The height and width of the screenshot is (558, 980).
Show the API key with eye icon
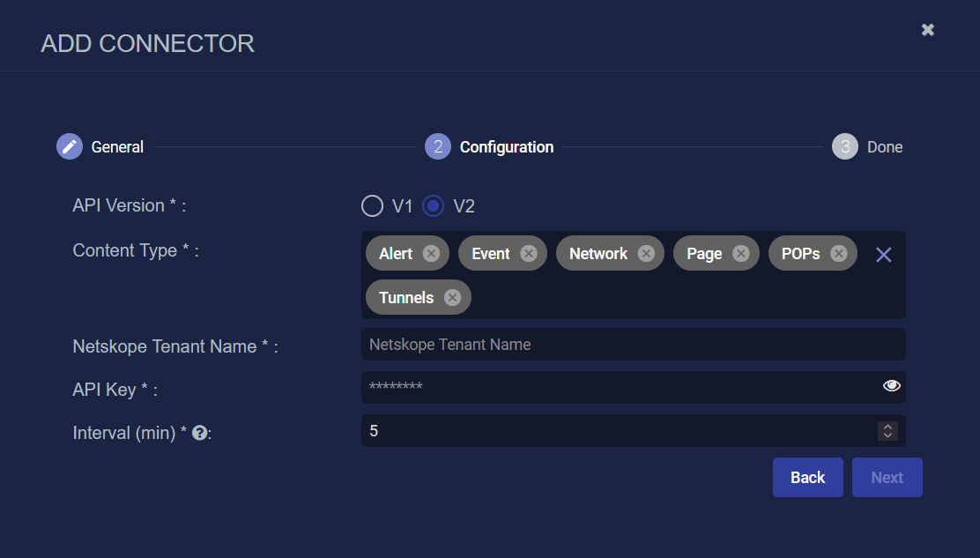[x=891, y=385]
